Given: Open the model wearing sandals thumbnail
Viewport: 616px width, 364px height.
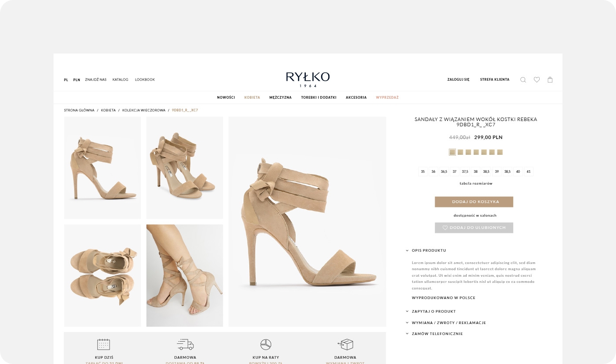Looking at the screenshot, I should 185,275.
